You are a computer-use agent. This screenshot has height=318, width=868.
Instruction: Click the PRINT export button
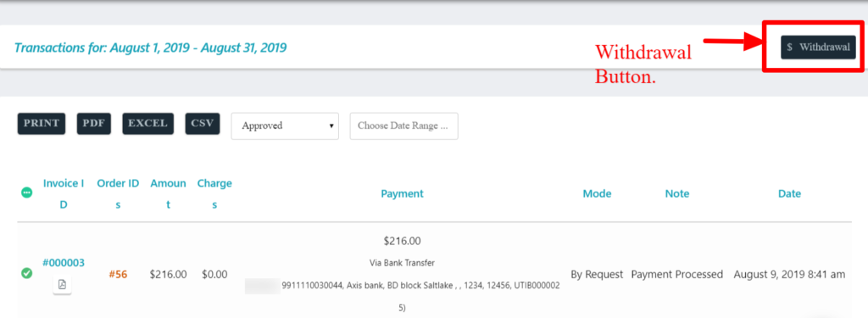(42, 124)
